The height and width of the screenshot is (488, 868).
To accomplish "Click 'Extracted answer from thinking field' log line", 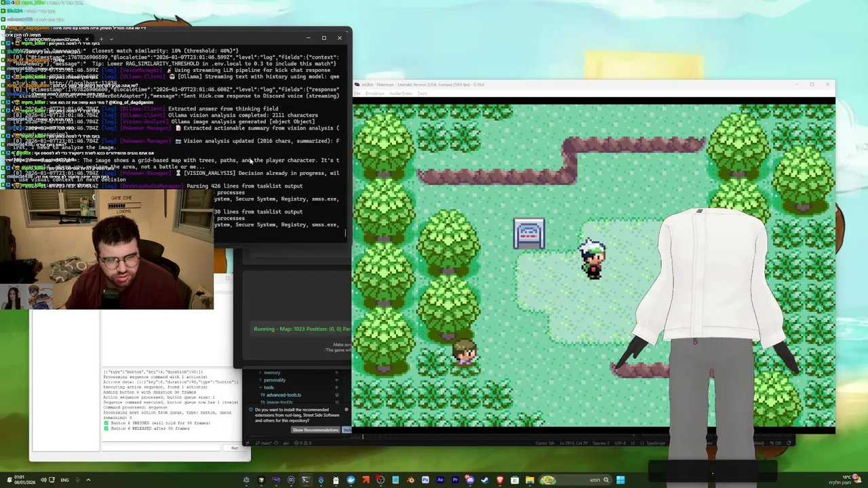I will 222,108.
